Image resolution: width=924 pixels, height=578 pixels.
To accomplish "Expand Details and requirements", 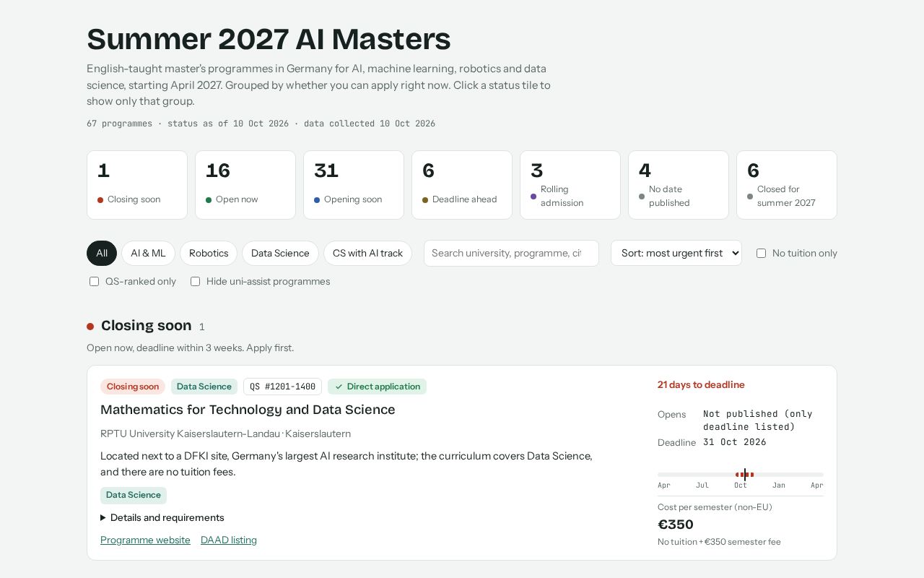I will tap(162, 517).
